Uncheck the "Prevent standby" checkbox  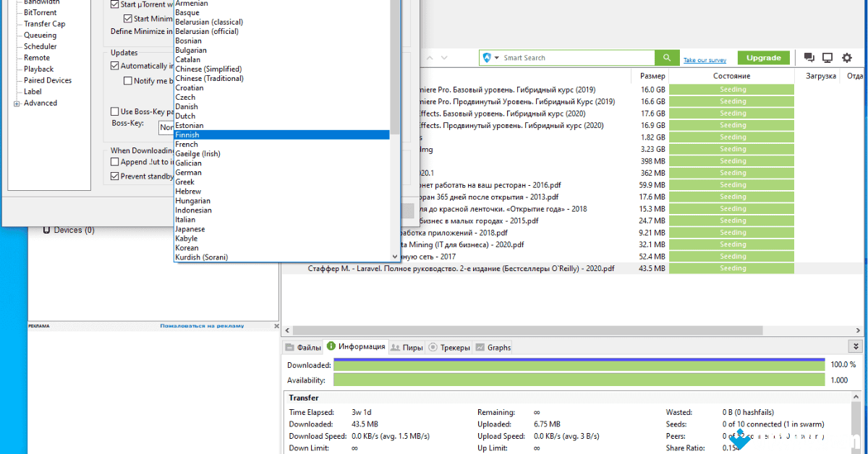tap(114, 176)
